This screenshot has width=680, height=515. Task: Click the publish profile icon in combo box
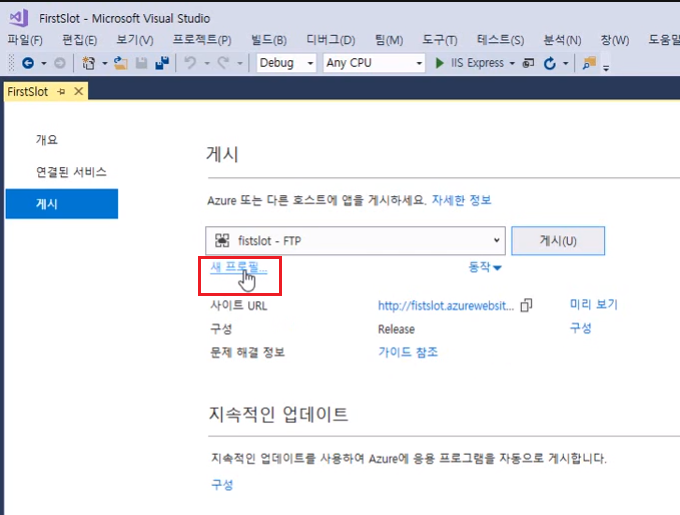(222, 241)
